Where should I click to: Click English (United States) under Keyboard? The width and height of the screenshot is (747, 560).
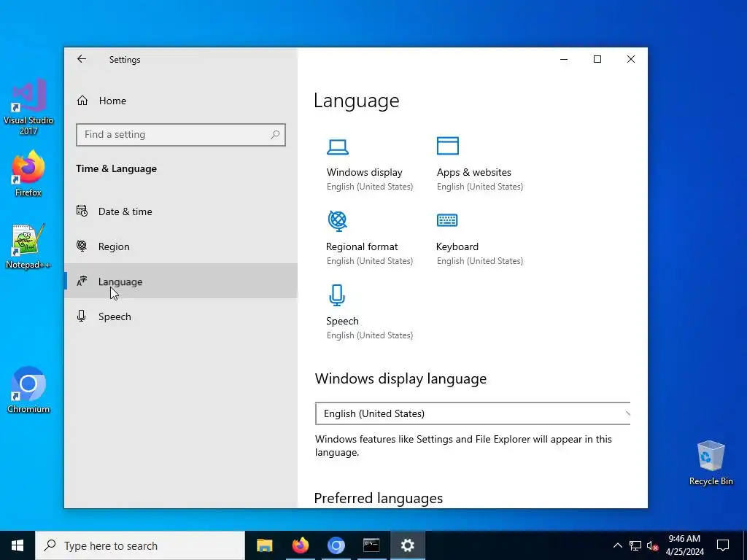(x=480, y=261)
